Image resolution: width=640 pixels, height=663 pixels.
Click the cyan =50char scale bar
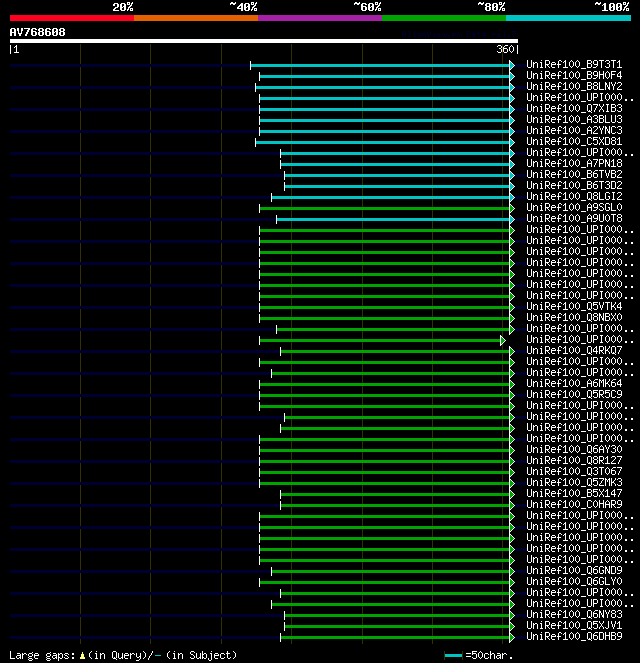453,655
